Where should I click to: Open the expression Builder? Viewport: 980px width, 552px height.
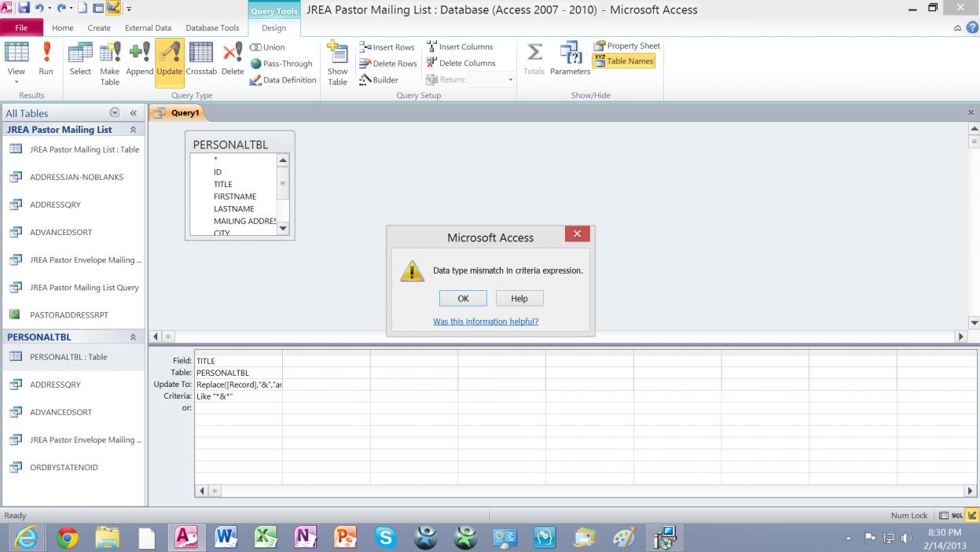coord(379,80)
